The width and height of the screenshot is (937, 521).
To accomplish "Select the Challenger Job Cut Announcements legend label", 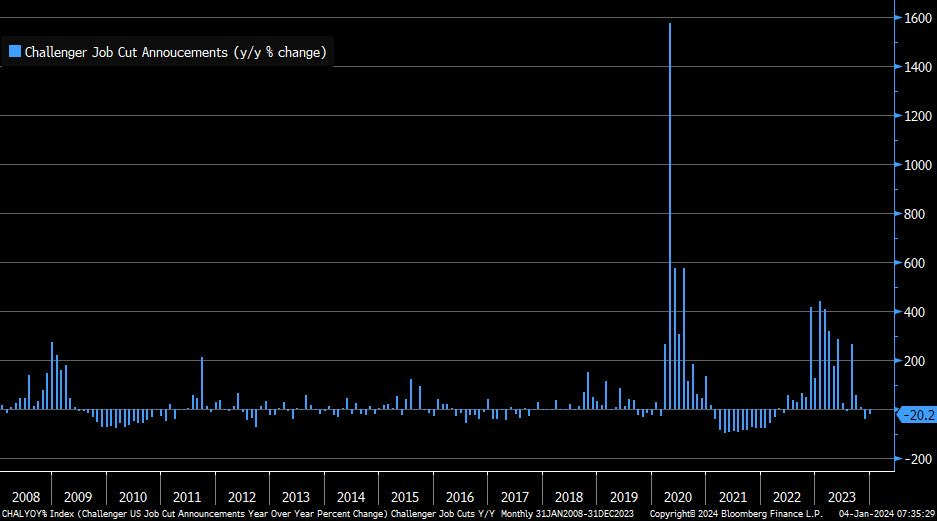I will (x=175, y=52).
